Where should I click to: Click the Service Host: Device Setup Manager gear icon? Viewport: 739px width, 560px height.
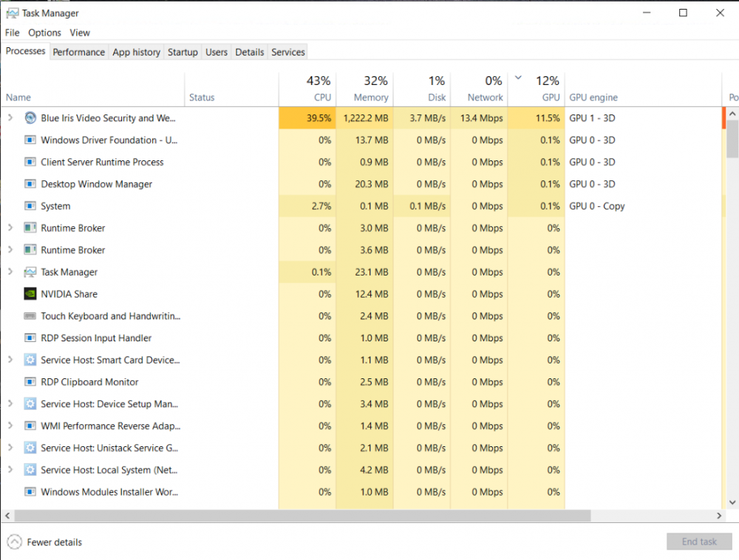coord(30,403)
